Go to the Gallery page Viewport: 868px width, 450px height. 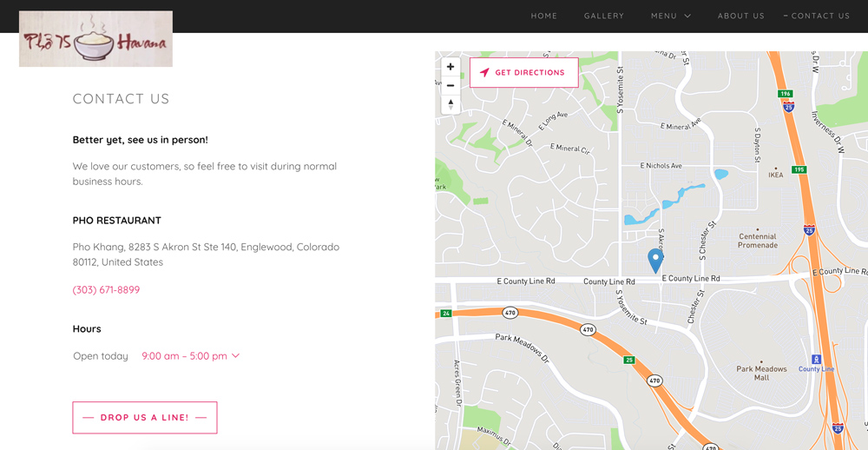(604, 16)
